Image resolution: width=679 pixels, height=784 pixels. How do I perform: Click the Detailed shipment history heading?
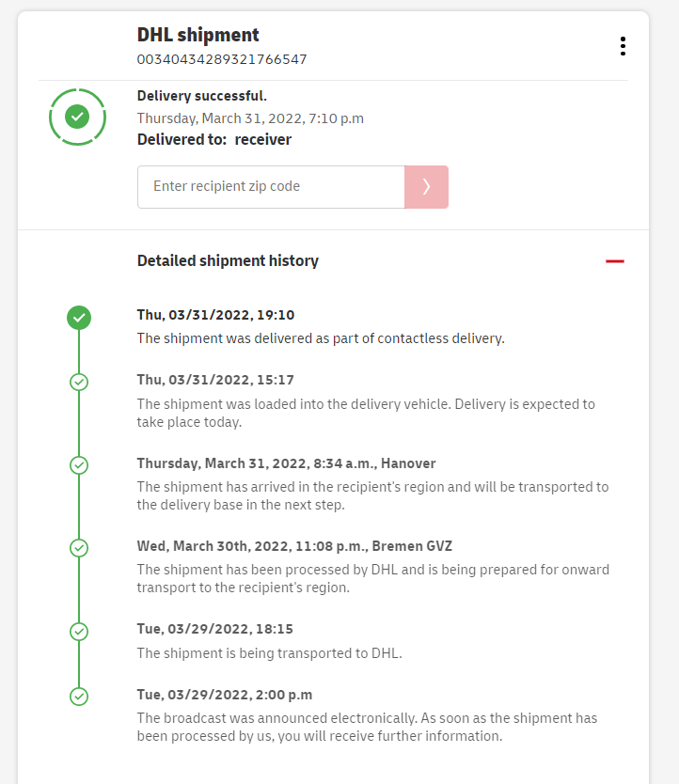point(228,261)
